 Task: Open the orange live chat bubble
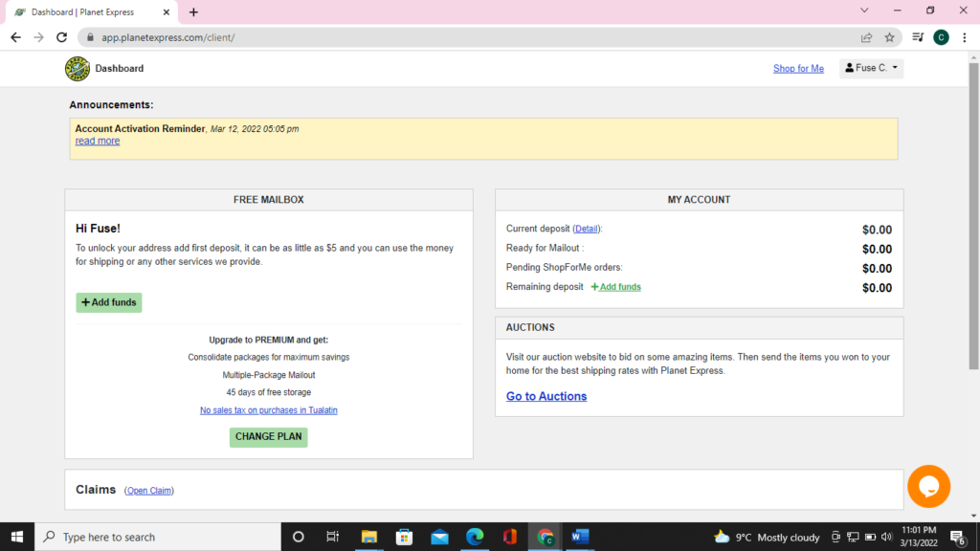click(928, 486)
